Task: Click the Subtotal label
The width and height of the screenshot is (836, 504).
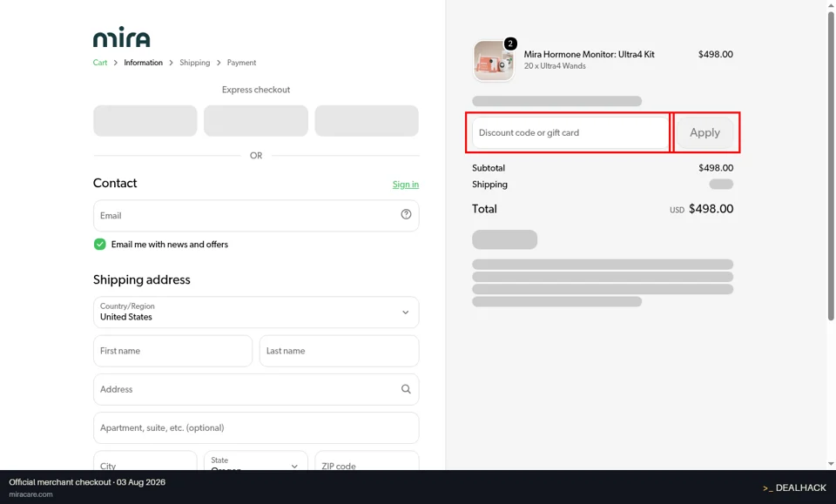Action: [x=489, y=168]
